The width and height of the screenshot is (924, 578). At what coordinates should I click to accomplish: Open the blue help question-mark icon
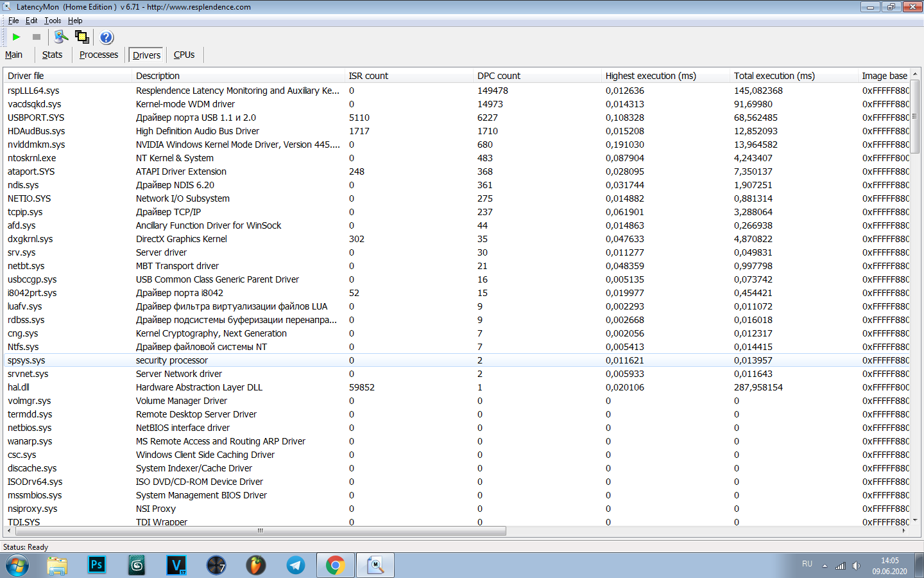pos(107,37)
